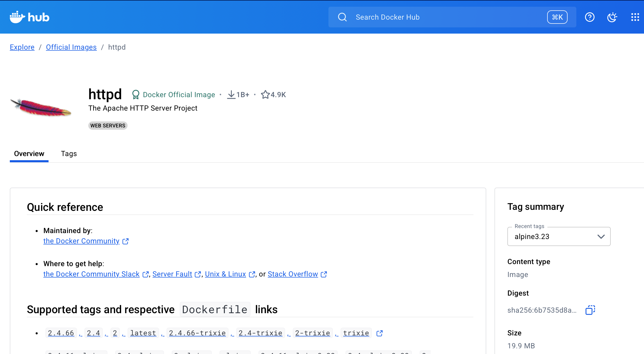Open the Stack Overflow help link
The height and width of the screenshot is (354, 644).
[293, 274]
